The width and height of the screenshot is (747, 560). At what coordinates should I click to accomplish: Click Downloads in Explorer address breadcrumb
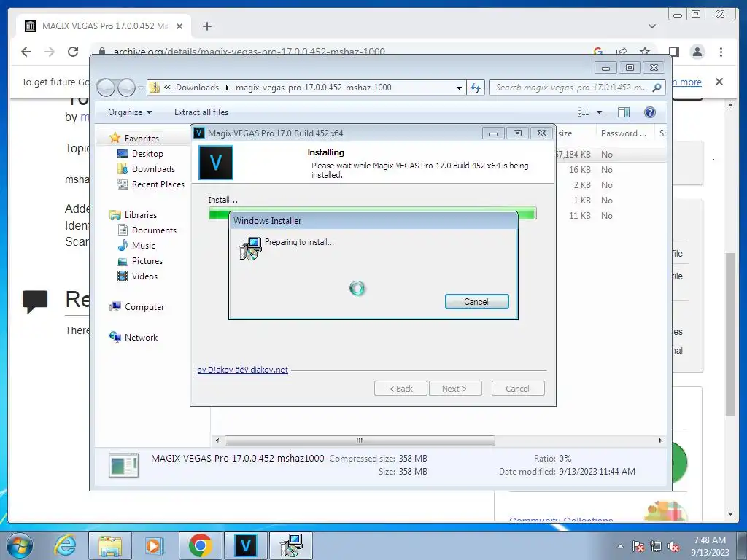(x=197, y=87)
